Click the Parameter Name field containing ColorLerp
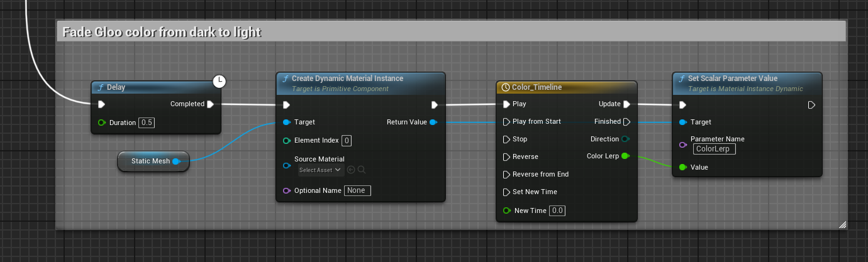 (x=714, y=150)
